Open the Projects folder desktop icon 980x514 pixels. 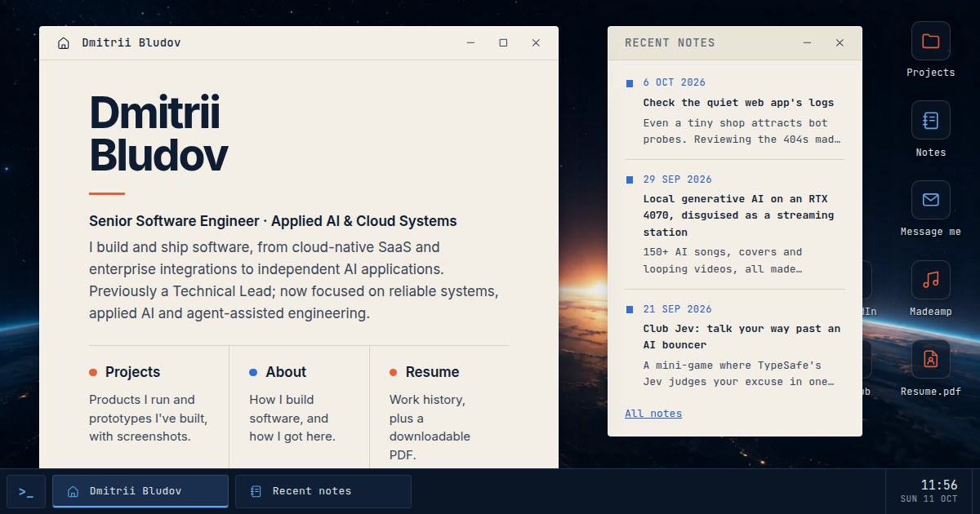[x=930, y=50]
